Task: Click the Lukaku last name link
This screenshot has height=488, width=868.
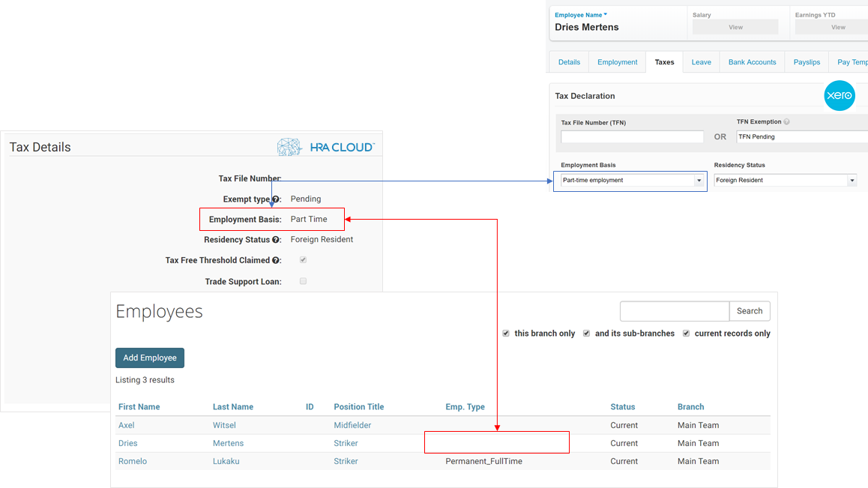Action: 226,461
